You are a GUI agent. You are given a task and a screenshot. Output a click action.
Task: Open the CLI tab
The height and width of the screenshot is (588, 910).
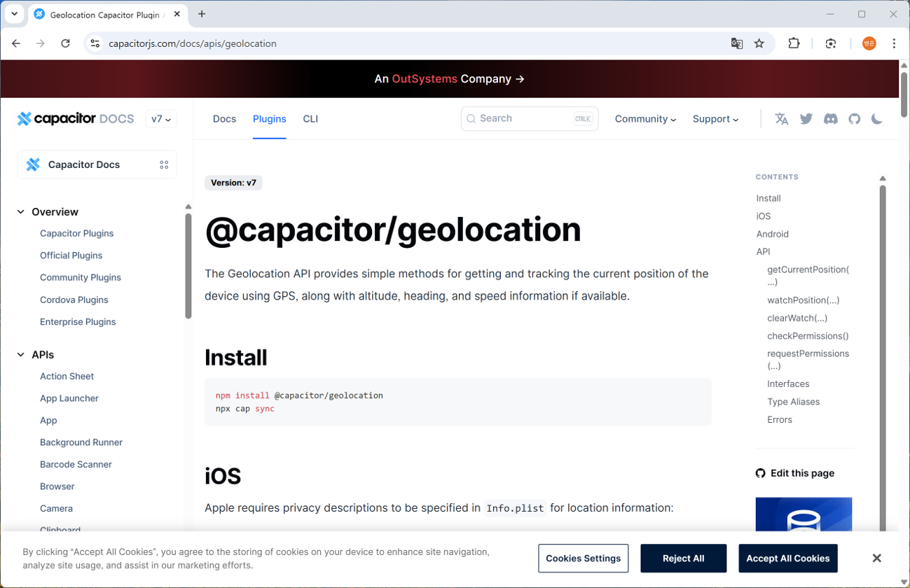pyautogui.click(x=310, y=119)
